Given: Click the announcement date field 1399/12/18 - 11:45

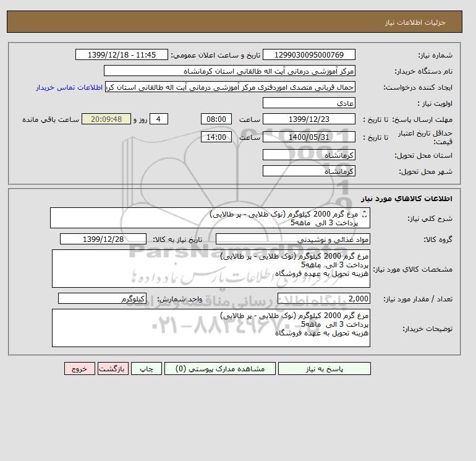Looking at the screenshot, I should point(121,55).
